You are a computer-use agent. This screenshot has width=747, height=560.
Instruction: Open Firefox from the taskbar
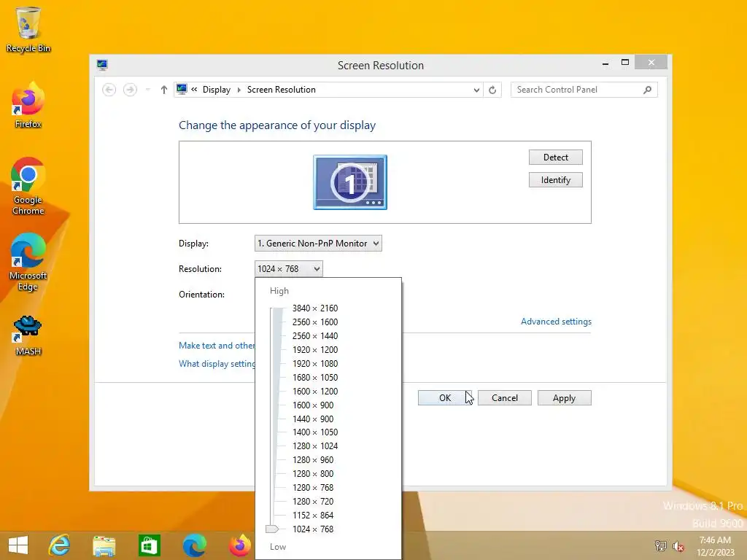coord(239,545)
